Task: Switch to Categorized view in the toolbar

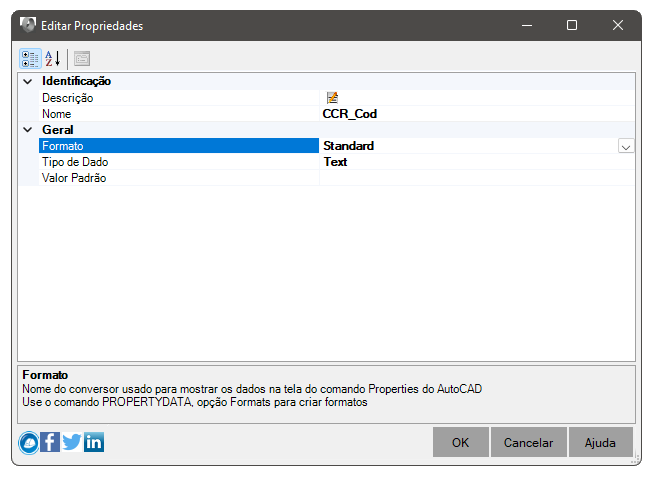Action: tap(30, 58)
